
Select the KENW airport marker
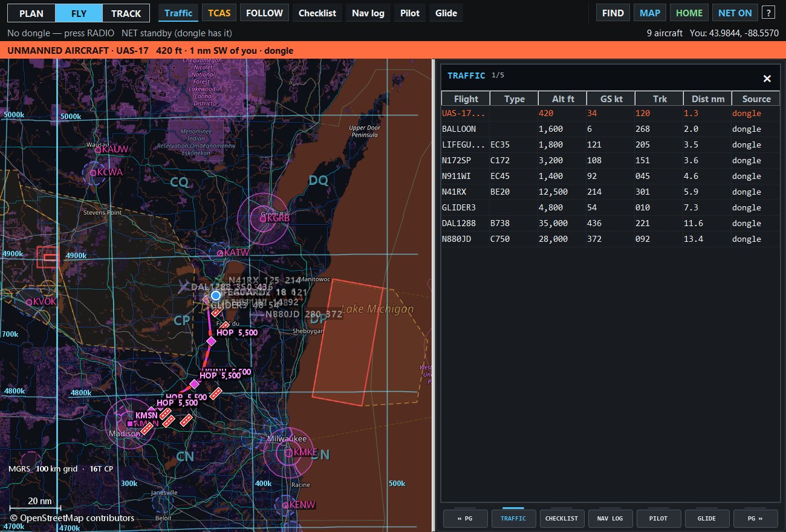285,505
